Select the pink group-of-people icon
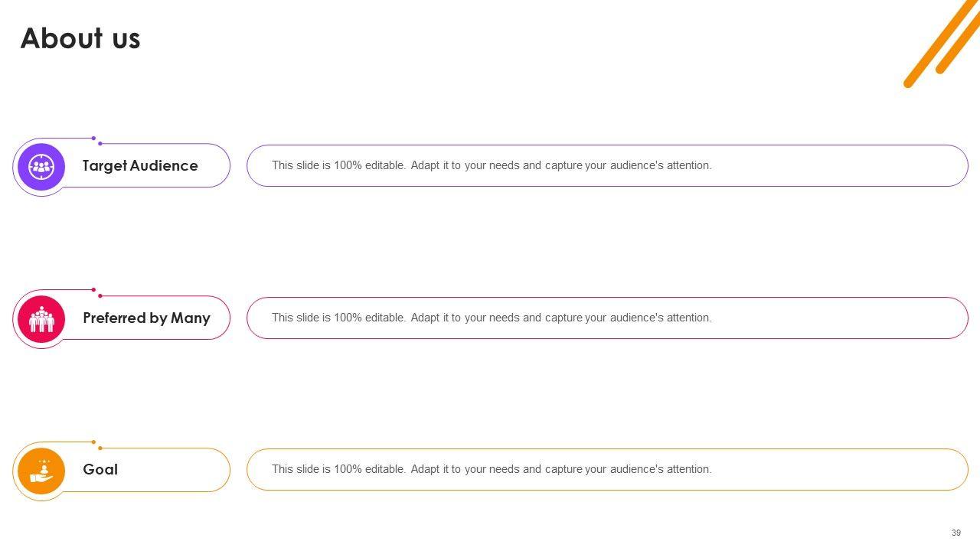This screenshot has height=551, width=980. pos(41,318)
